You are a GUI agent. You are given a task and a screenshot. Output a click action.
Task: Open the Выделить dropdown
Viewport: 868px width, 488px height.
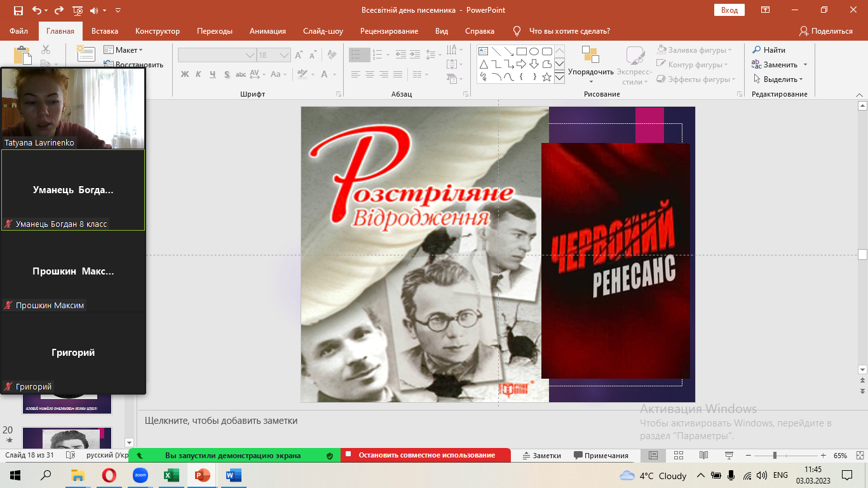[778, 79]
